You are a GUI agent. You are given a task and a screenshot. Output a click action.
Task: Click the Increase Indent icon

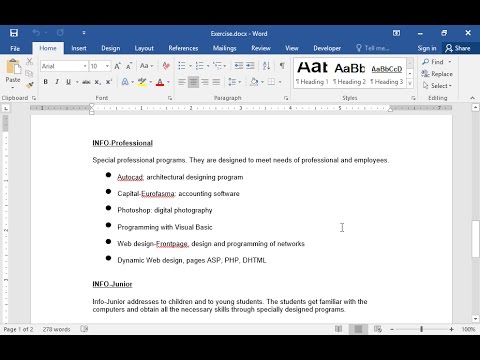[x=250, y=66]
